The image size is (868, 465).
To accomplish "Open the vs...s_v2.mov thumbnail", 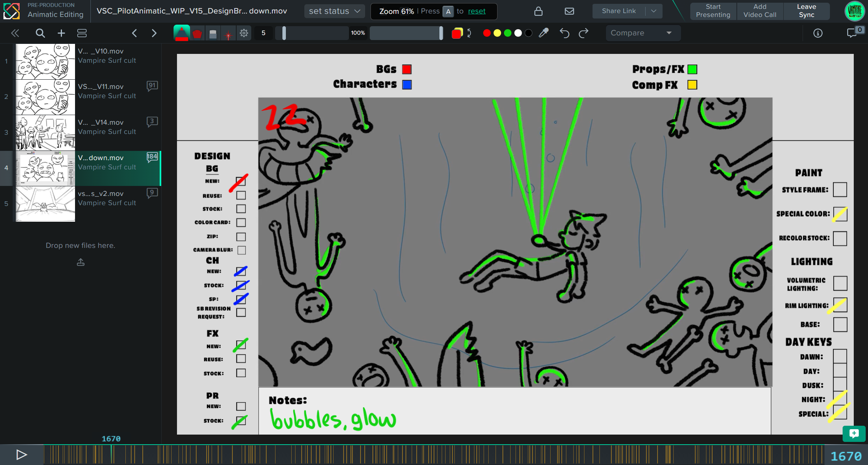I will [x=45, y=204].
